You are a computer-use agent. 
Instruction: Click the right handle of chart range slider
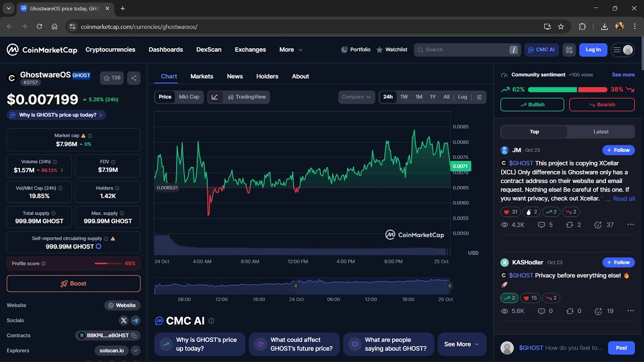click(x=449, y=286)
